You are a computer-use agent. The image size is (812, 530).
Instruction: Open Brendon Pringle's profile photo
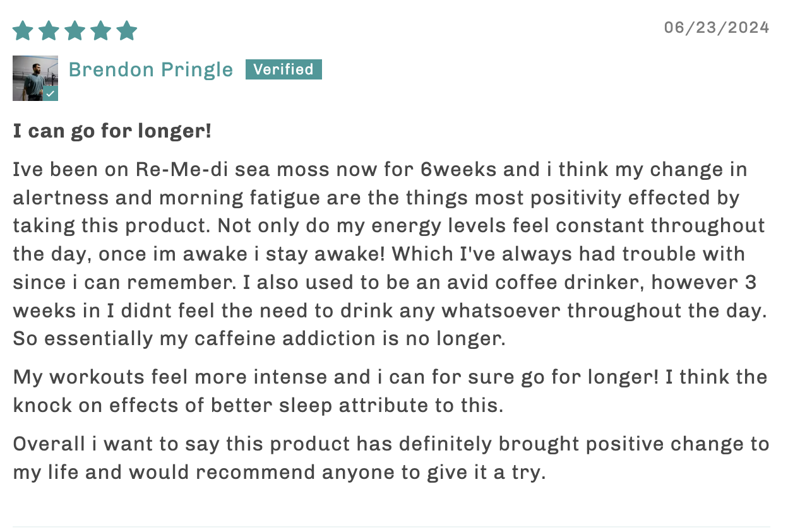coord(35,78)
